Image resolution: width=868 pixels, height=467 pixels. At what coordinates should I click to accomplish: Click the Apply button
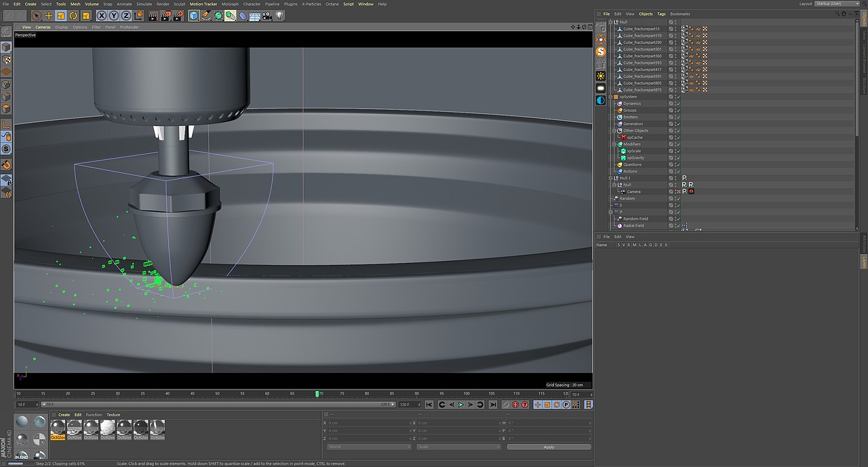pos(549,447)
